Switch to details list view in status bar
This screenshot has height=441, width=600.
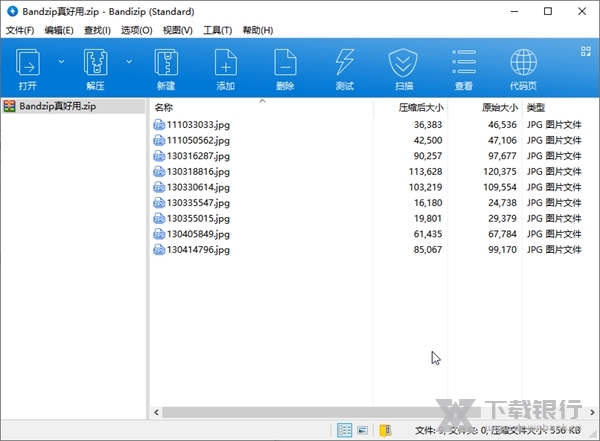tap(345, 430)
